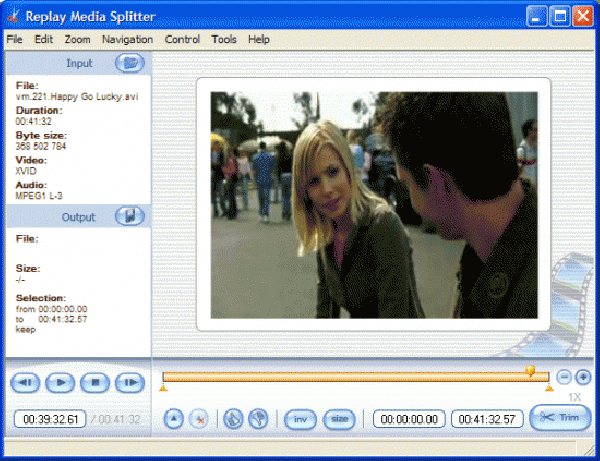Set the selection end marker button
600x461 pixels.
[x=257, y=419]
